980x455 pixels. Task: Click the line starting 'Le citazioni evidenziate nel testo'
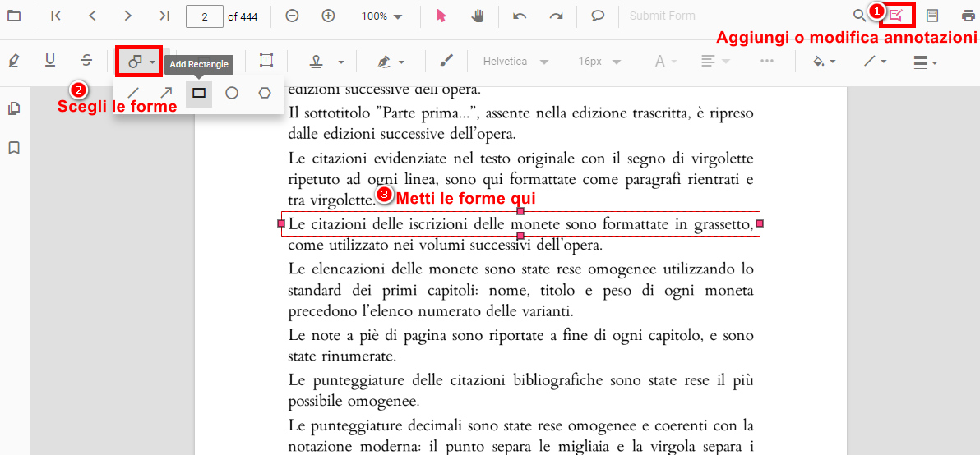coord(520,157)
